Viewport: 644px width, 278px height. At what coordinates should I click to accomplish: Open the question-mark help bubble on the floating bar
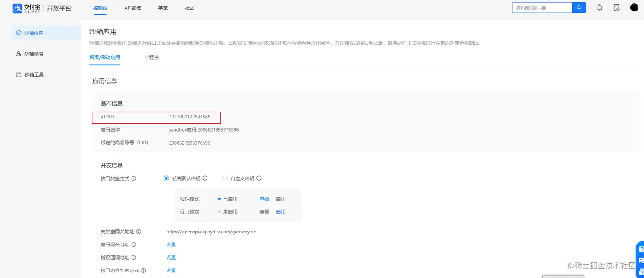click(x=641, y=250)
